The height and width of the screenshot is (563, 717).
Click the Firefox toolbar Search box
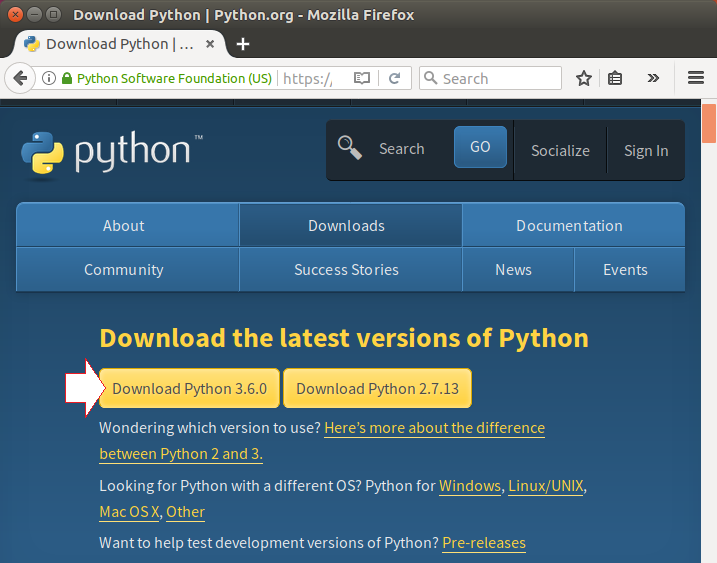[490, 78]
